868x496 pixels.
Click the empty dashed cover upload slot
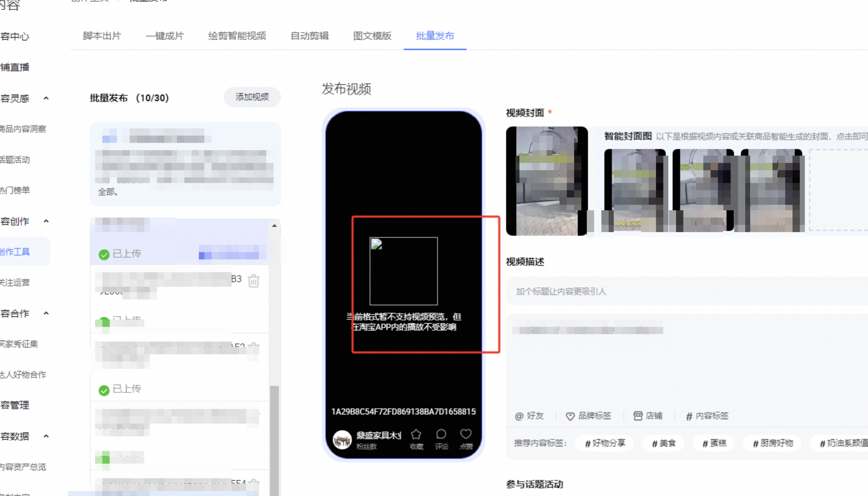pos(838,190)
